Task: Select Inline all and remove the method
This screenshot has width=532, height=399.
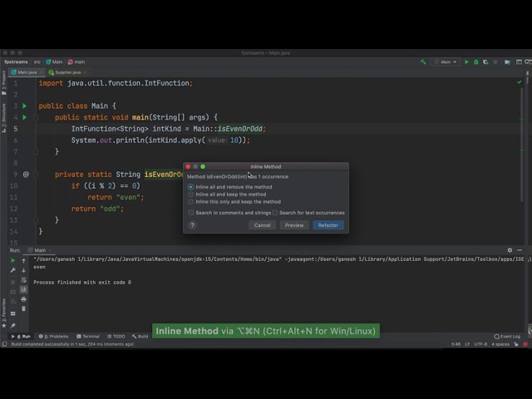Action: [x=229, y=187]
